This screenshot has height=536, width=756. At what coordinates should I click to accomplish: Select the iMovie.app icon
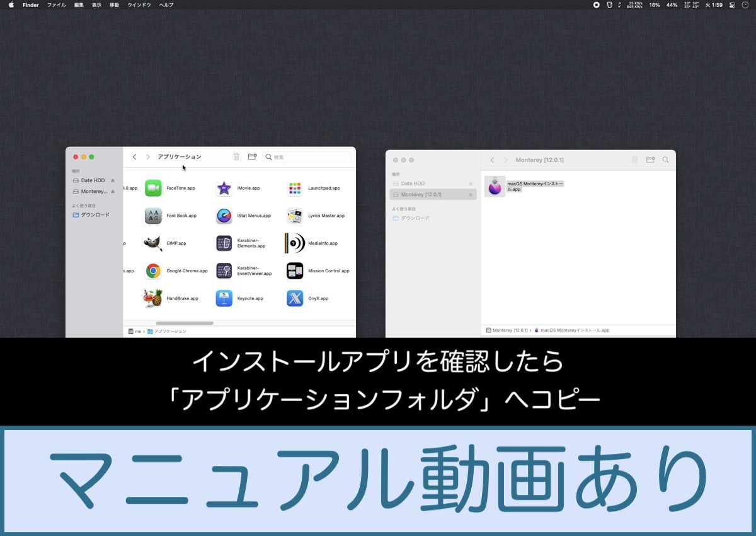224,188
